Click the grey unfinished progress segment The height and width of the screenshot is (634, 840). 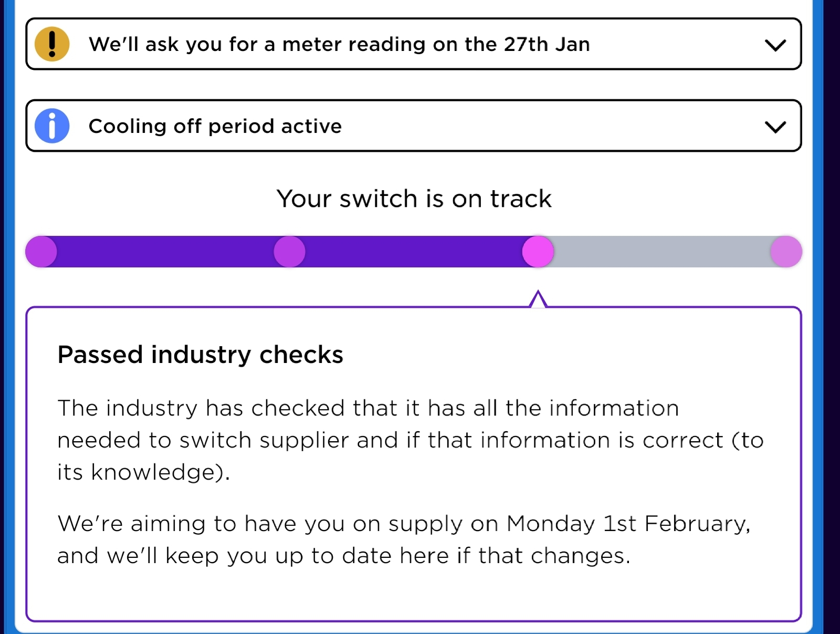pos(662,252)
